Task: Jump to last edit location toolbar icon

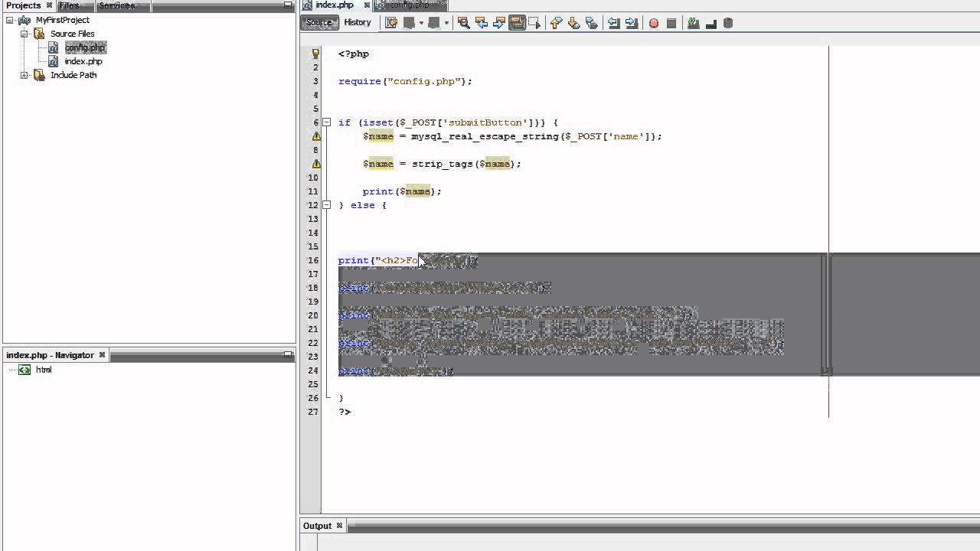Action: pos(391,23)
